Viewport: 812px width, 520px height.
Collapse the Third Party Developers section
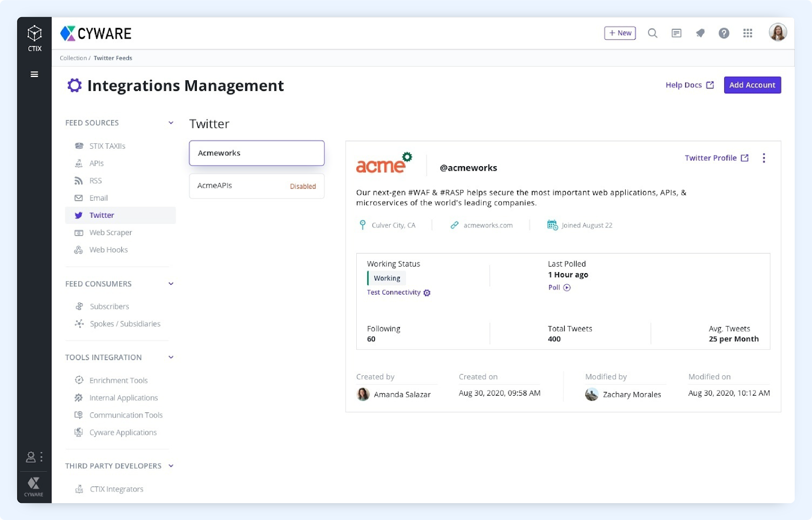pos(171,466)
